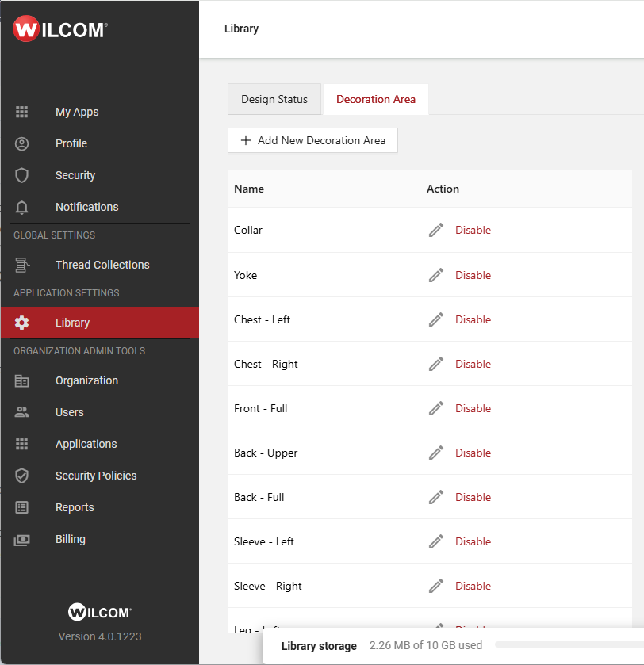Edit the Sleeve - Right entry

pos(435,586)
